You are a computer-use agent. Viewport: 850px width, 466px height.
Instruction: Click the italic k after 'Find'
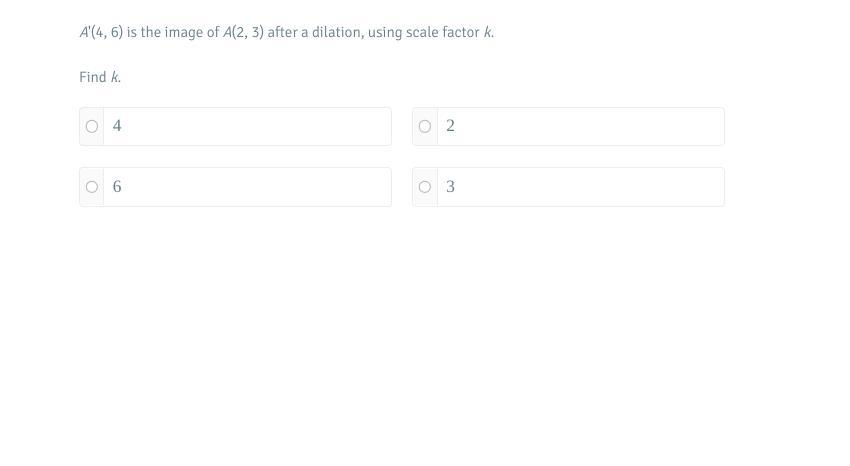(114, 77)
